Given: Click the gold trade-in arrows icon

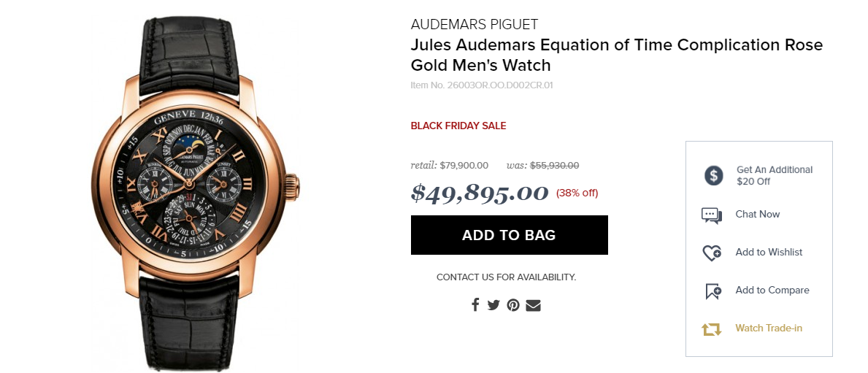Looking at the screenshot, I should pos(711,329).
